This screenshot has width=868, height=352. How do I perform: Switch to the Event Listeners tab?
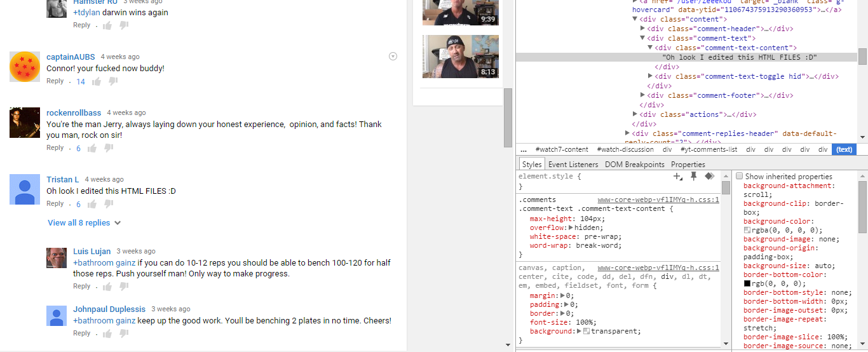pos(573,165)
